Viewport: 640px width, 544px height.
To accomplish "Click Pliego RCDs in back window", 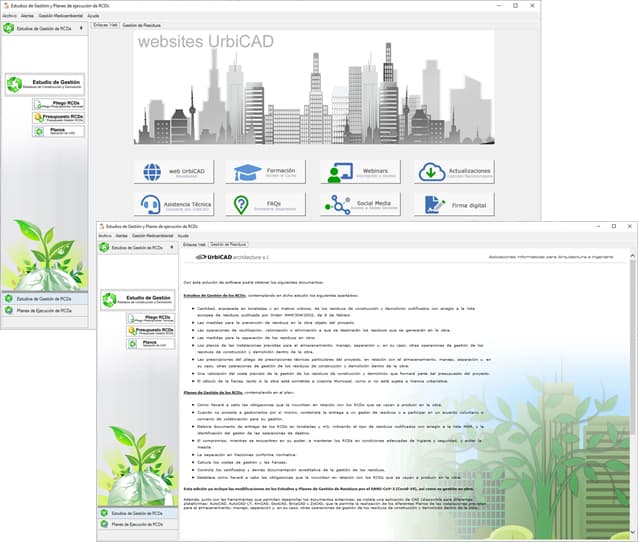I will [x=59, y=104].
